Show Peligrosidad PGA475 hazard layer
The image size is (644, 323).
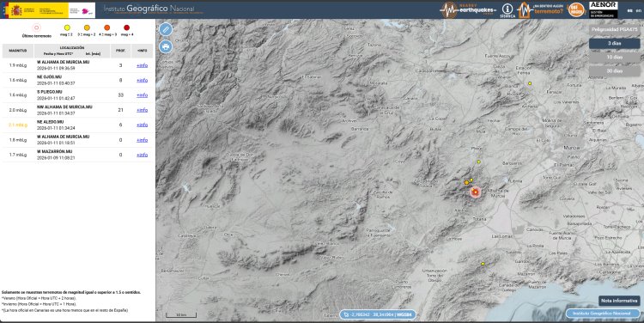(615, 29)
